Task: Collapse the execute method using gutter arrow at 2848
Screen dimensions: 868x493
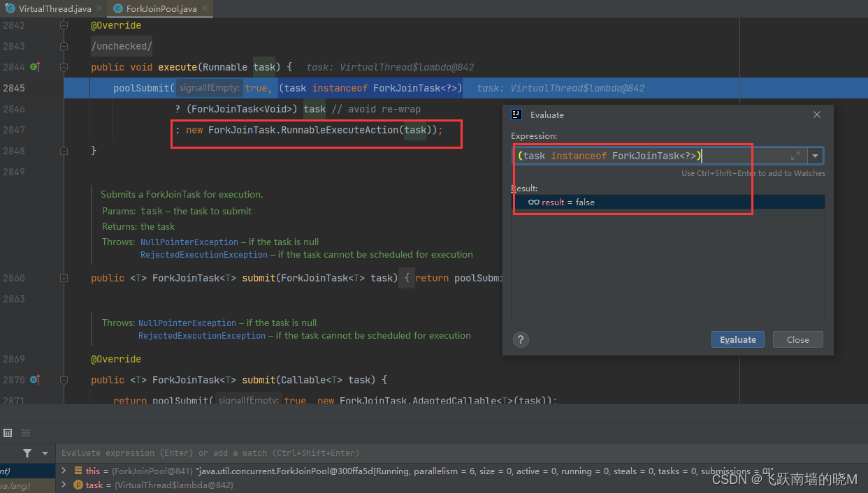Action: point(64,150)
